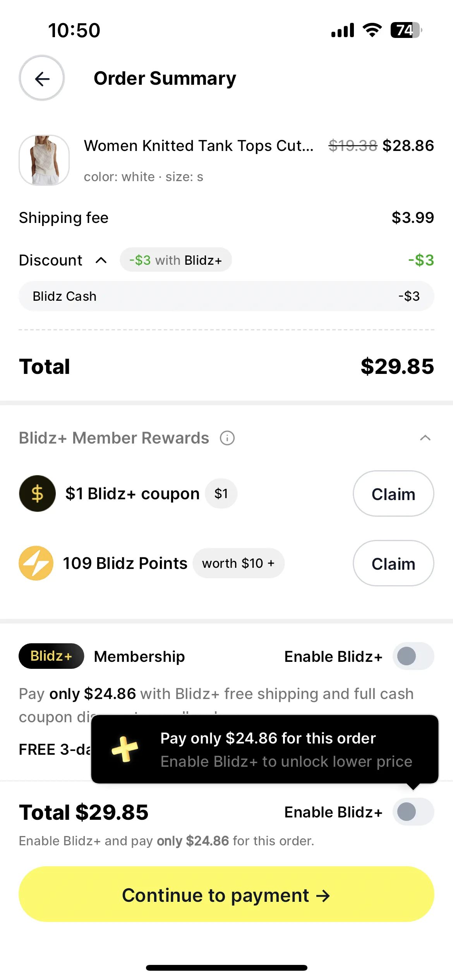The width and height of the screenshot is (453, 980).
Task: Continue to payment
Action: 226,894
